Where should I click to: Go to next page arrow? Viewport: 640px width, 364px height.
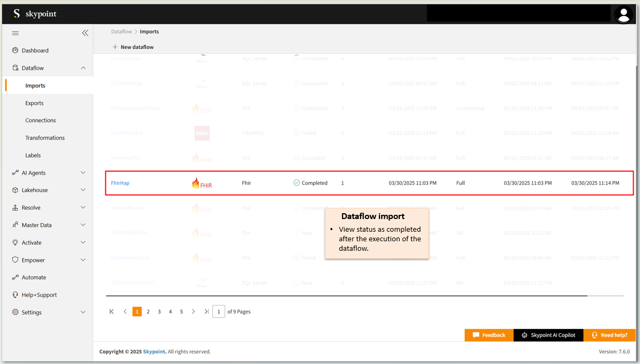click(x=193, y=312)
